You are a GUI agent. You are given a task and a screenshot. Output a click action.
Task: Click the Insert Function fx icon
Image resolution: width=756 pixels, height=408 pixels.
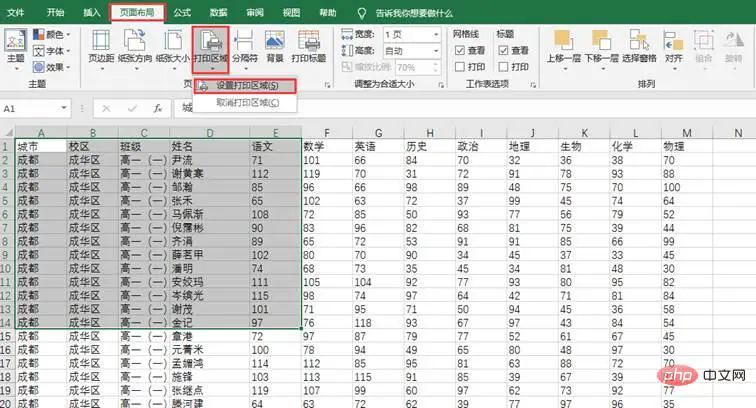(158, 109)
